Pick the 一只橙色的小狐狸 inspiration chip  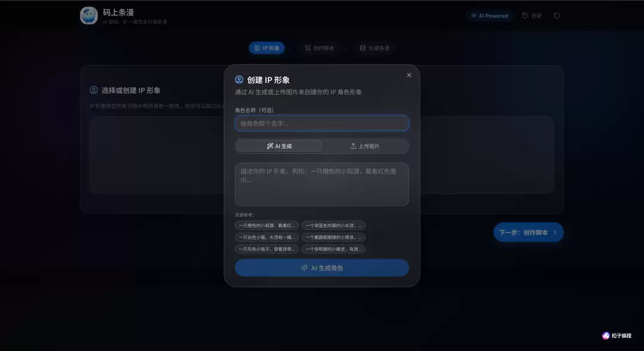267,225
